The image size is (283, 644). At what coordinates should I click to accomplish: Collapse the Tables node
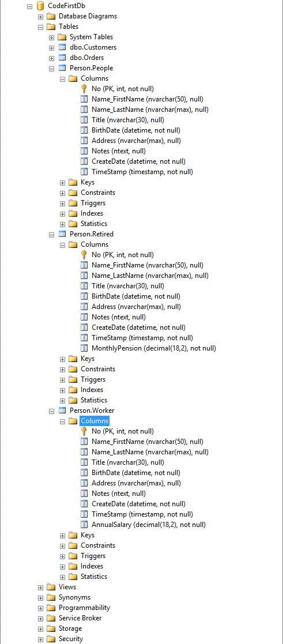41,27
